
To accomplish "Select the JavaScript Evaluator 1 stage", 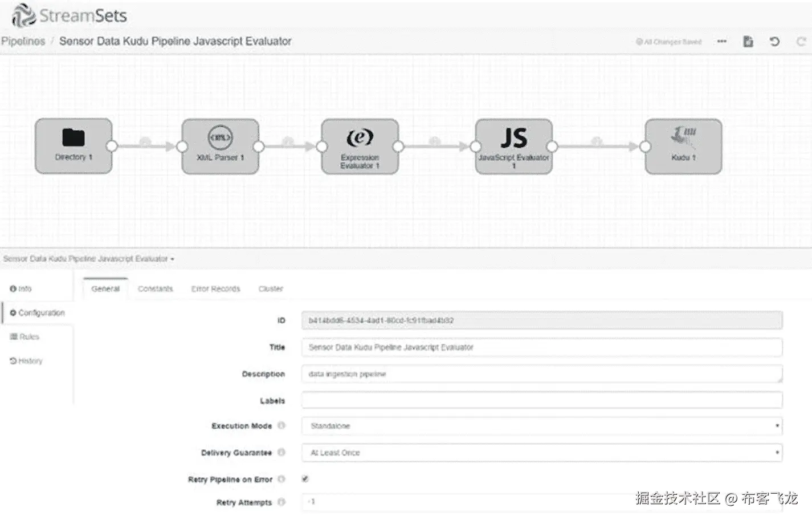I will [513, 146].
